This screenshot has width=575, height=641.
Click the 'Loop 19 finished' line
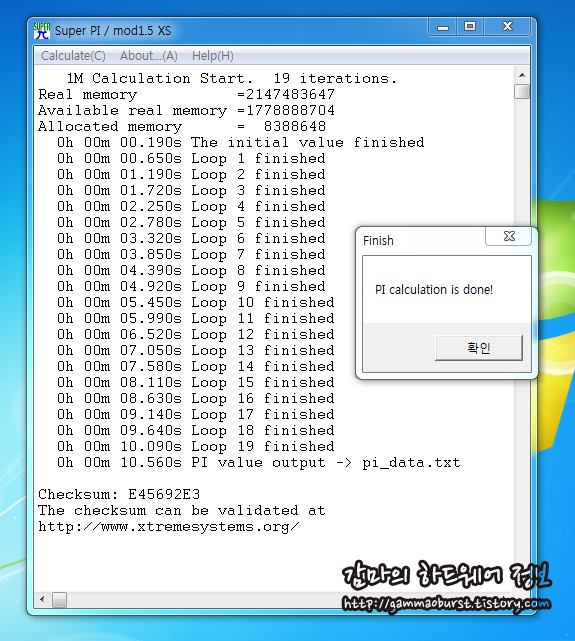pyautogui.click(x=196, y=446)
